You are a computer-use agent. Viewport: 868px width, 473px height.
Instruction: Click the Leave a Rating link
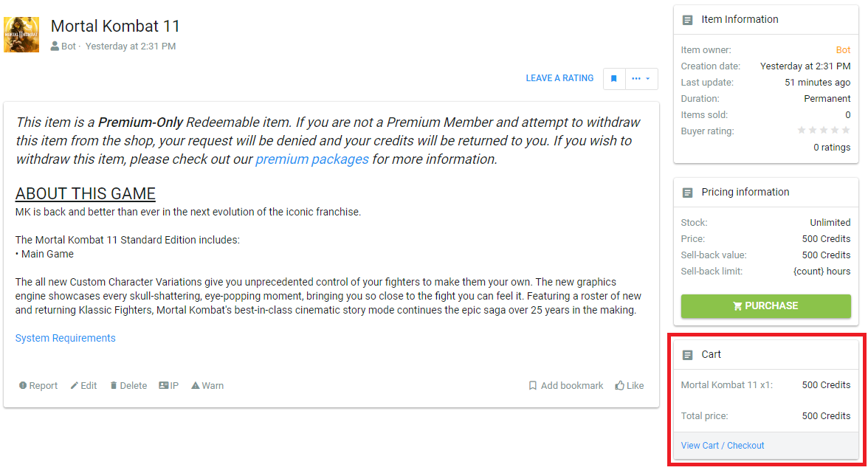559,78
